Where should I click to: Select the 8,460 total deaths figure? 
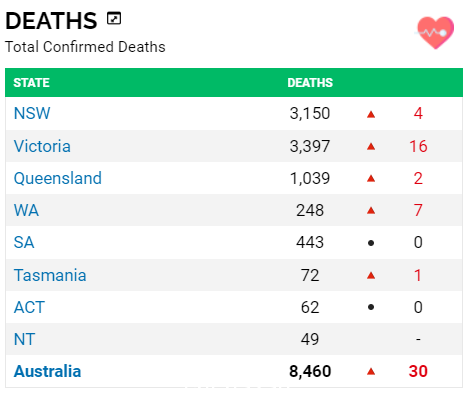point(310,371)
